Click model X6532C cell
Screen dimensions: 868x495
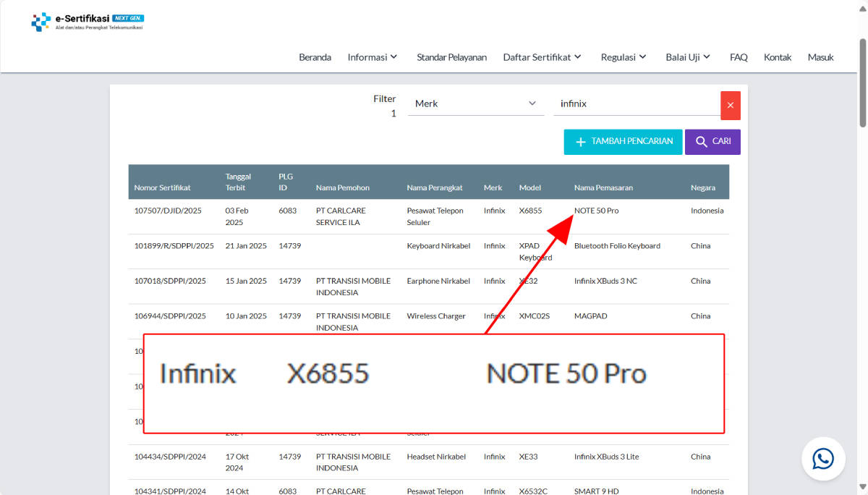pyautogui.click(x=534, y=491)
